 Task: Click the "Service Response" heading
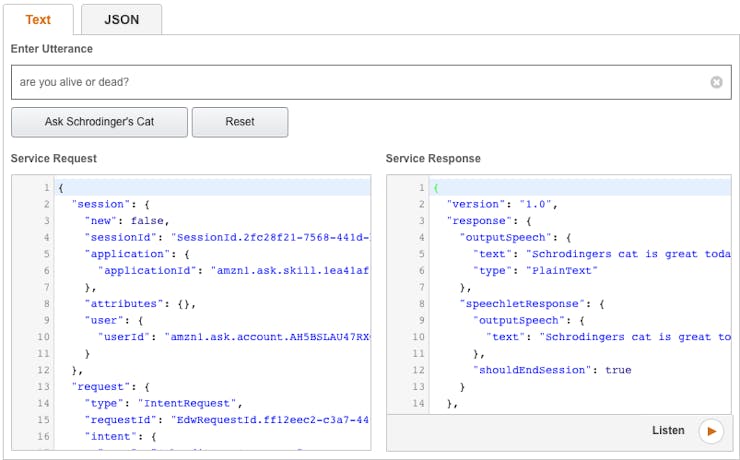433,159
